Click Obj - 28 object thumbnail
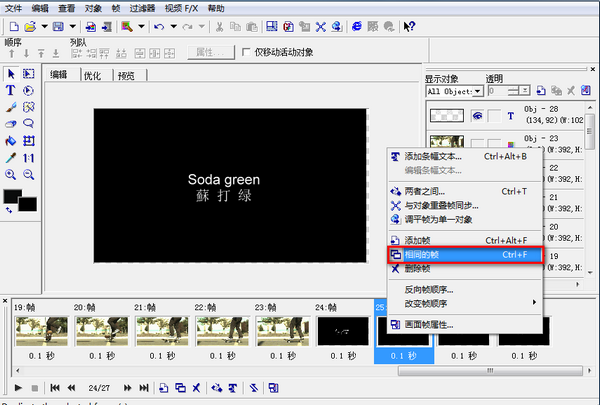Screen dimensions: 600x405 (447, 115)
